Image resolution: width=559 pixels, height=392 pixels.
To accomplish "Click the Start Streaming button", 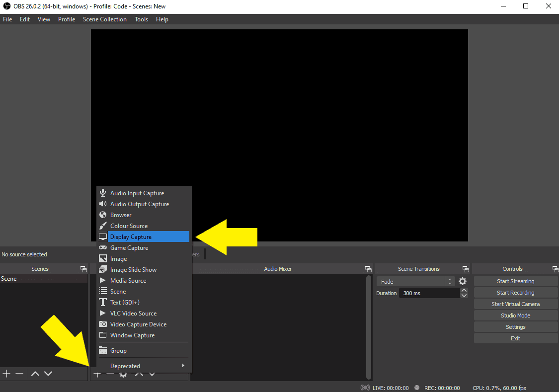I will (515, 281).
